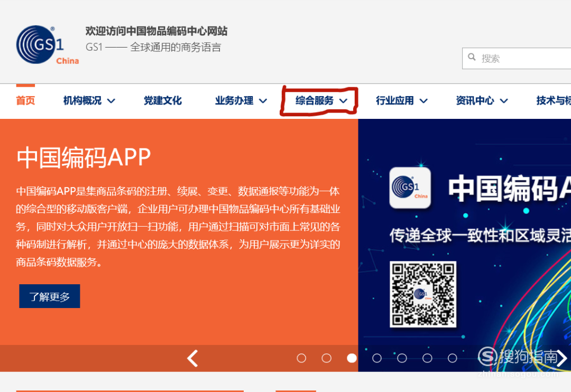Open the 党建文化 page
This screenshot has width=571, height=392.
pos(162,100)
